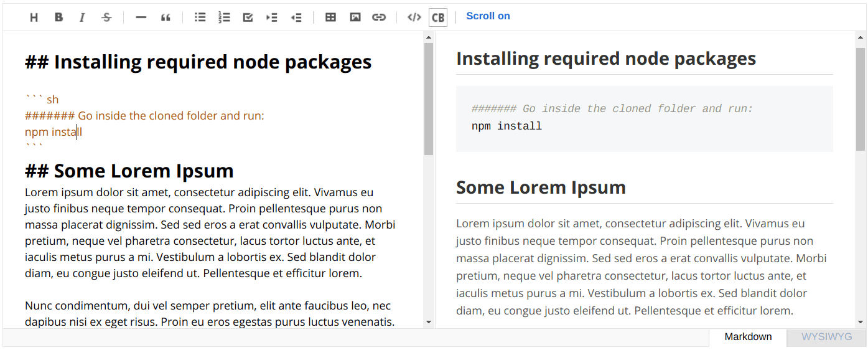Click 'npm install' in the preview code block
This screenshot has width=868, height=350.
[506, 126]
